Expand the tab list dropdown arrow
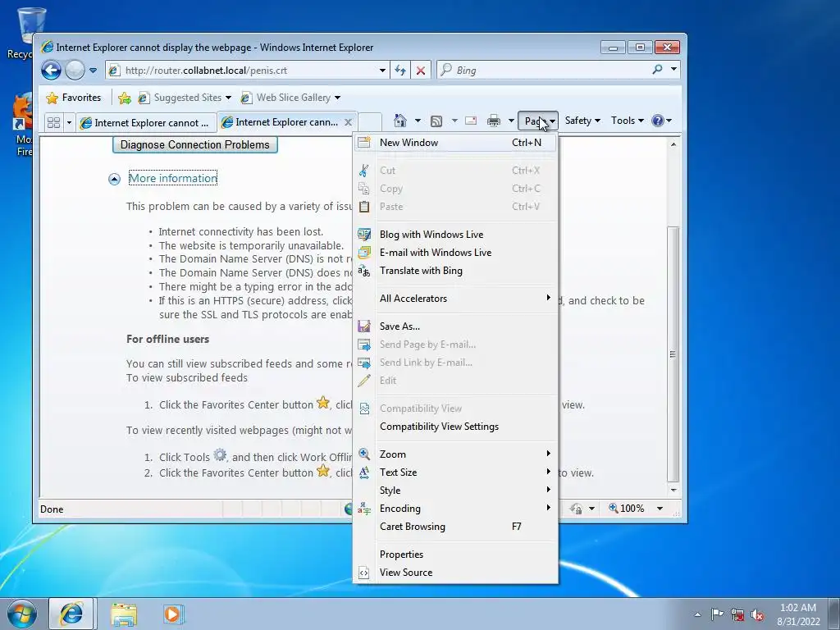Screen dimensions: 840x630 pyautogui.click(x=69, y=123)
